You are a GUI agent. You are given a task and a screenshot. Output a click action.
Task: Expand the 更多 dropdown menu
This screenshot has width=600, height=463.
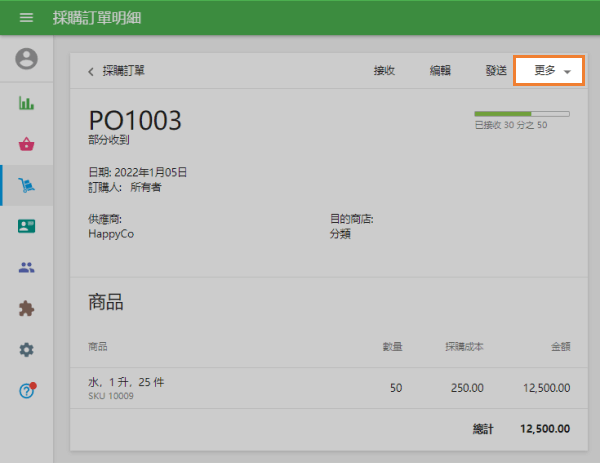coord(545,71)
